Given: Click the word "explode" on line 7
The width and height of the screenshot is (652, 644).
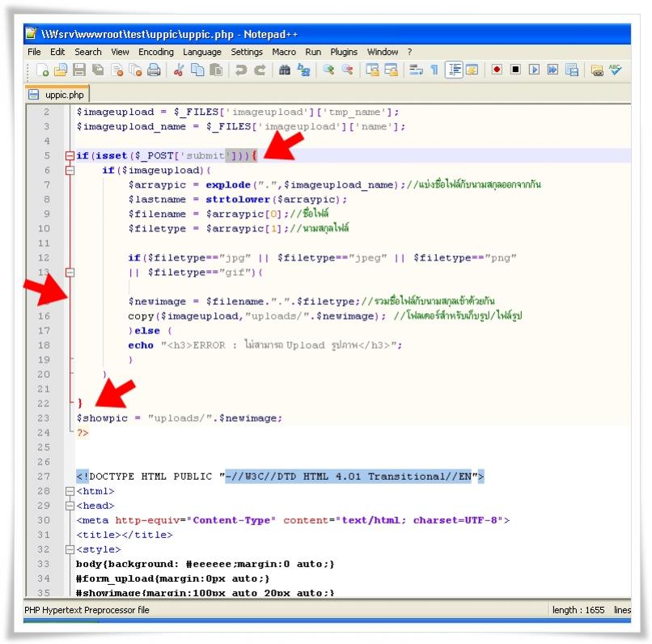Looking at the screenshot, I should point(228,185).
